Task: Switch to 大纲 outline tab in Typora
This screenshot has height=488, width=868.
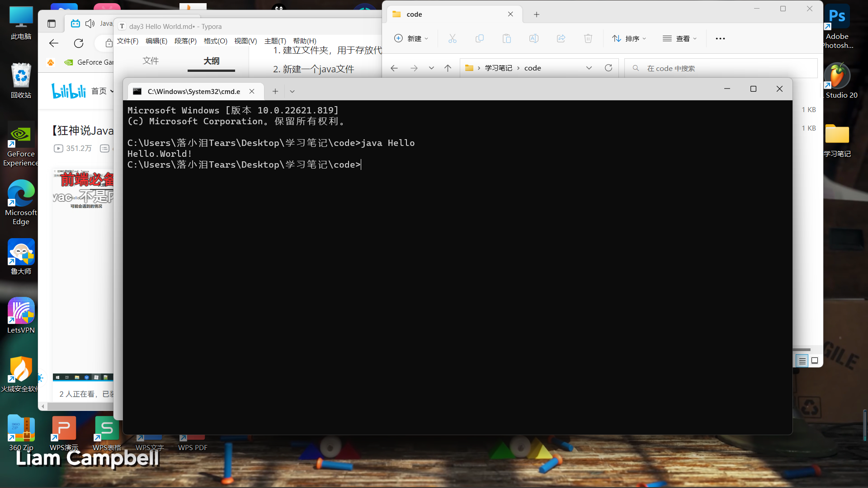Action: pyautogui.click(x=211, y=61)
